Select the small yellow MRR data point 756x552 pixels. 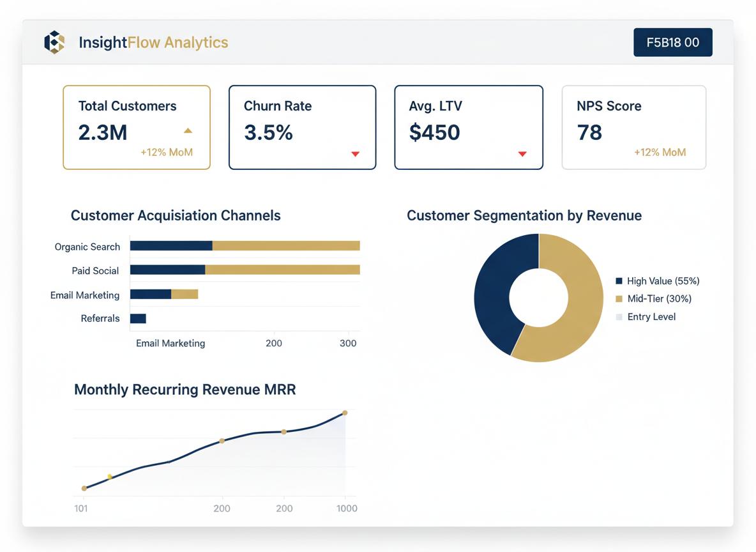[110, 477]
